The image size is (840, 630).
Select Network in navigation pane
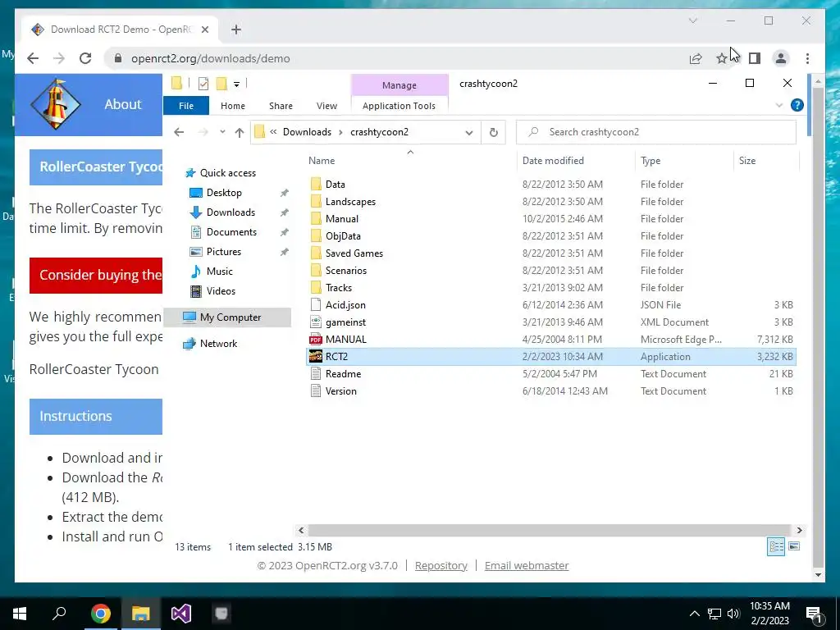[218, 344]
